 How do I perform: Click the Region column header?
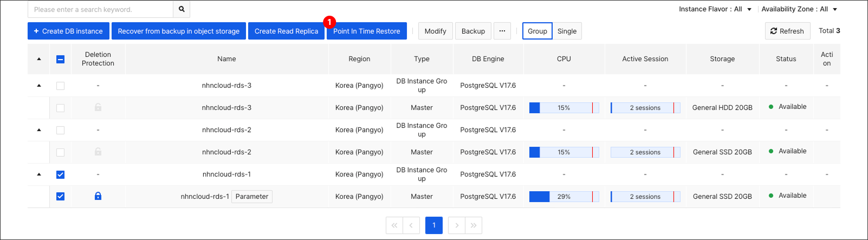pos(359,59)
